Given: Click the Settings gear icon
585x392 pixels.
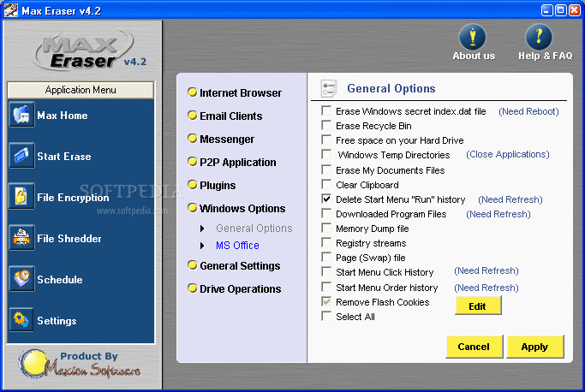Looking at the screenshot, I should tap(21, 319).
